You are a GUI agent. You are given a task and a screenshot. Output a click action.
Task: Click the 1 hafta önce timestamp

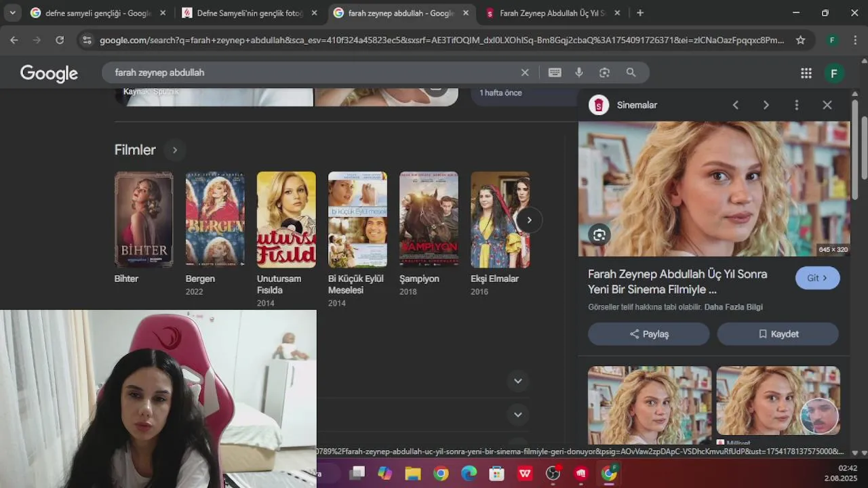coord(500,93)
